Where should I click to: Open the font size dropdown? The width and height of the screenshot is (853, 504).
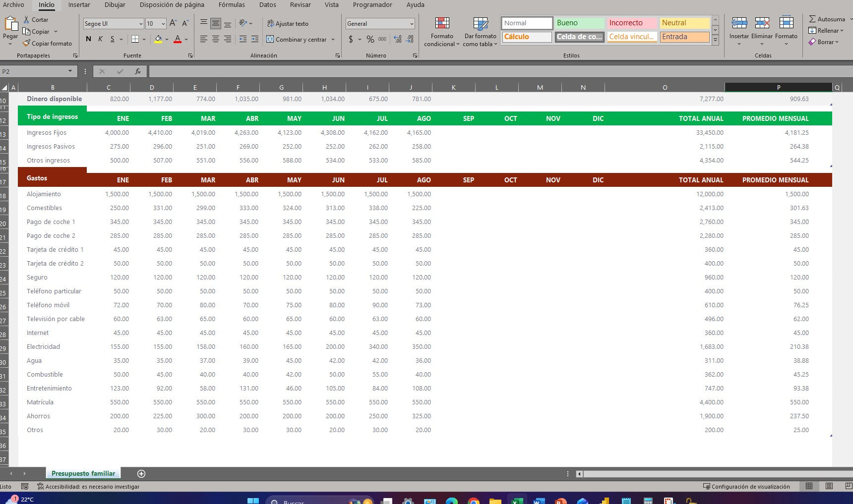(x=163, y=24)
